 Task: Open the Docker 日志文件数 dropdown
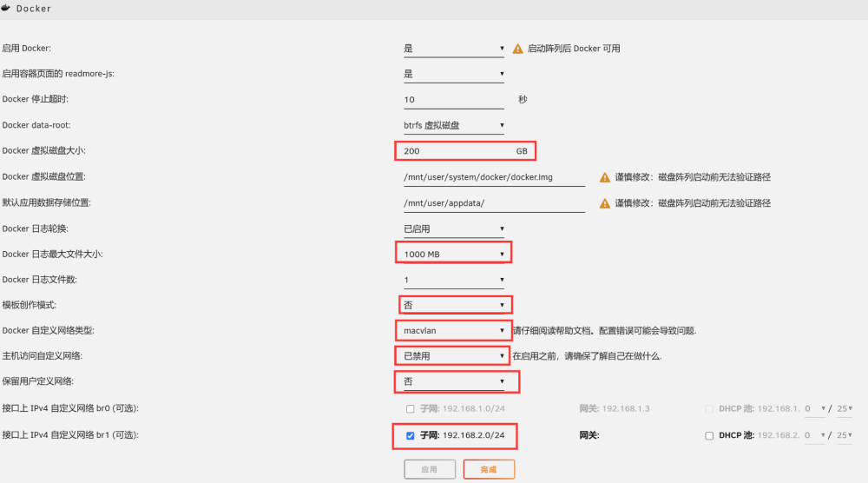pos(453,280)
